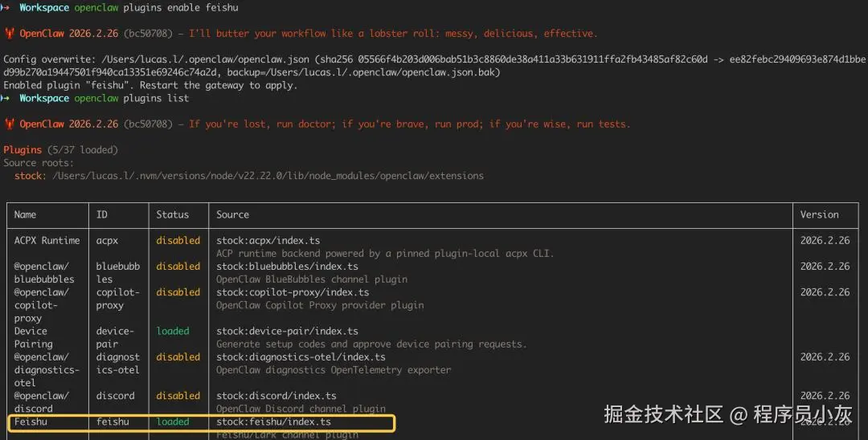Viewport: 868px width, 440px height.
Task: Click the 'disabled' status for discord
Action: click(178, 396)
